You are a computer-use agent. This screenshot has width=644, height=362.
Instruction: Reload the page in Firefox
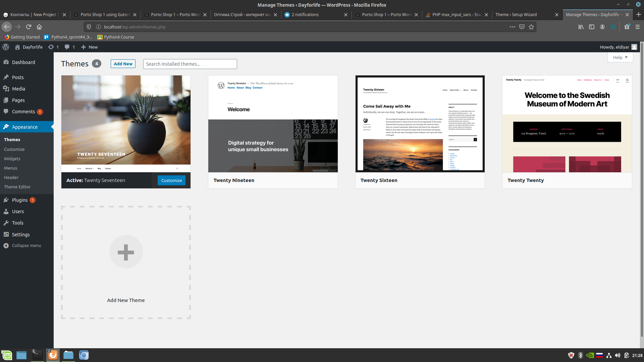coord(29,27)
